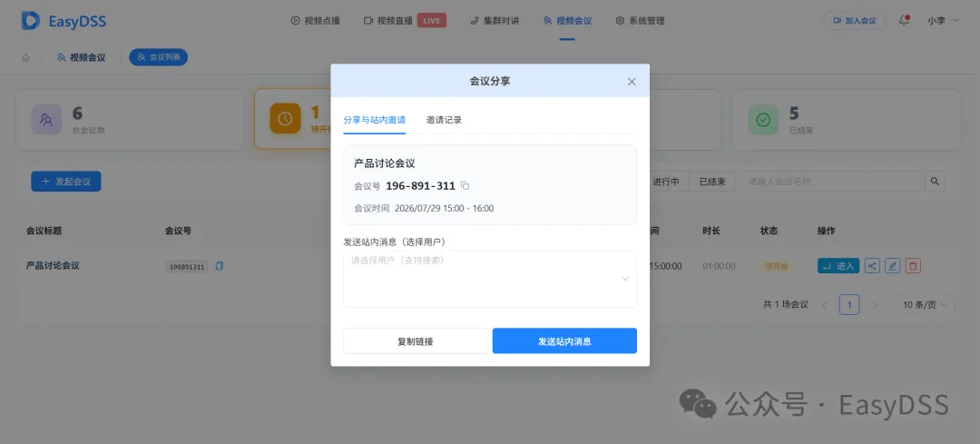Open the 视频会议 menu
Viewport: 980px width, 444px height.
click(x=567, y=21)
